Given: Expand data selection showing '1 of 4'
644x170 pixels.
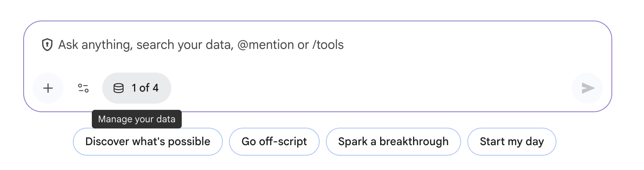Looking at the screenshot, I should coord(145,88).
